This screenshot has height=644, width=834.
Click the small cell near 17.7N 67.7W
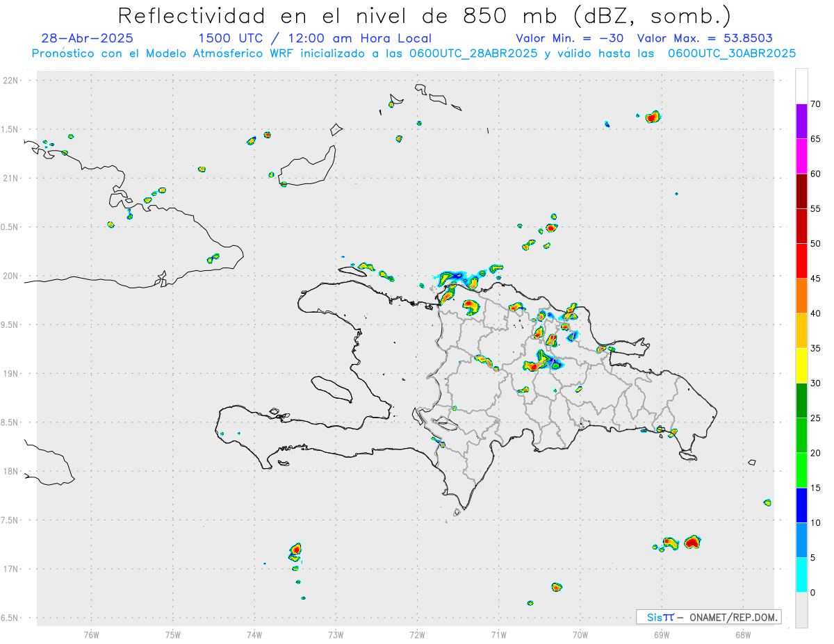tap(767, 502)
